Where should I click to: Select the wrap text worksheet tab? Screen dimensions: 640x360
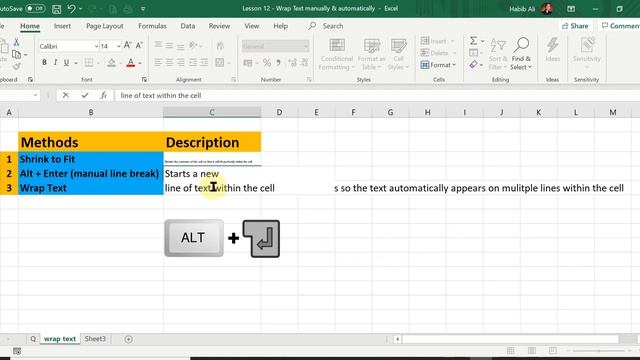click(60, 339)
